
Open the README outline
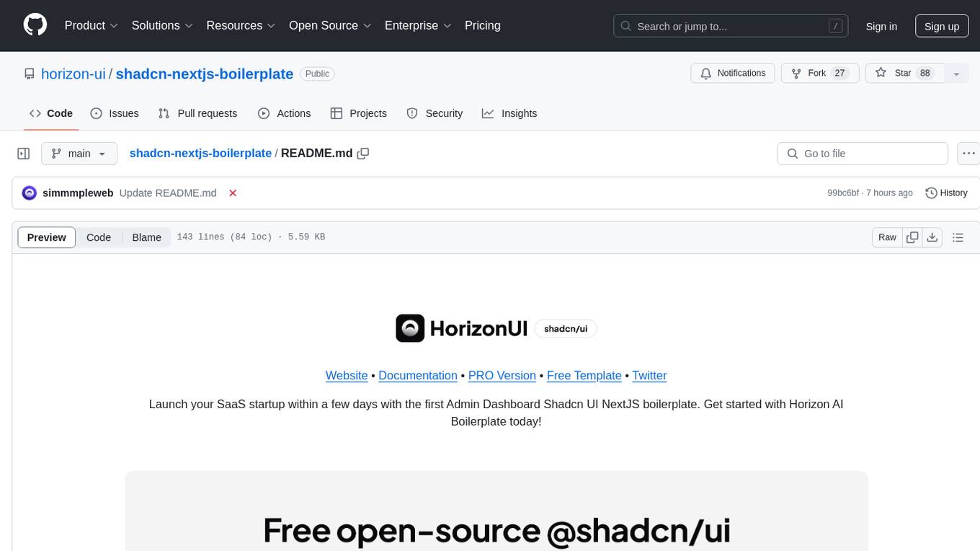[958, 237]
